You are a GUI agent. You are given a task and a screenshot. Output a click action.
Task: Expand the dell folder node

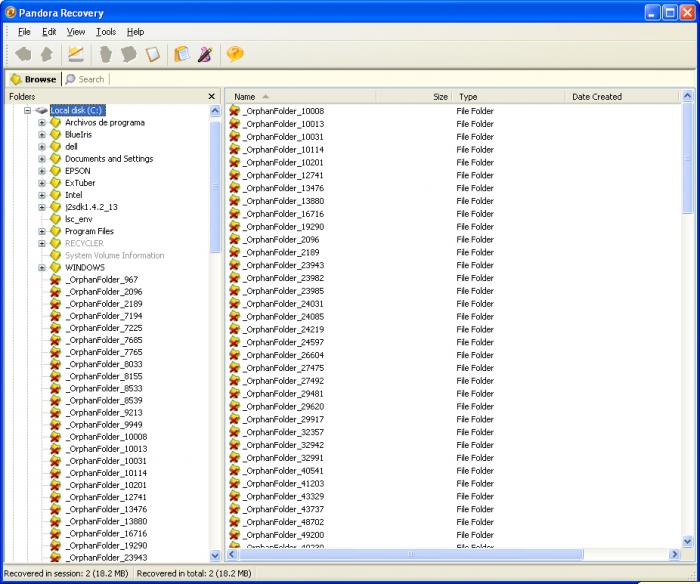[42, 146]
